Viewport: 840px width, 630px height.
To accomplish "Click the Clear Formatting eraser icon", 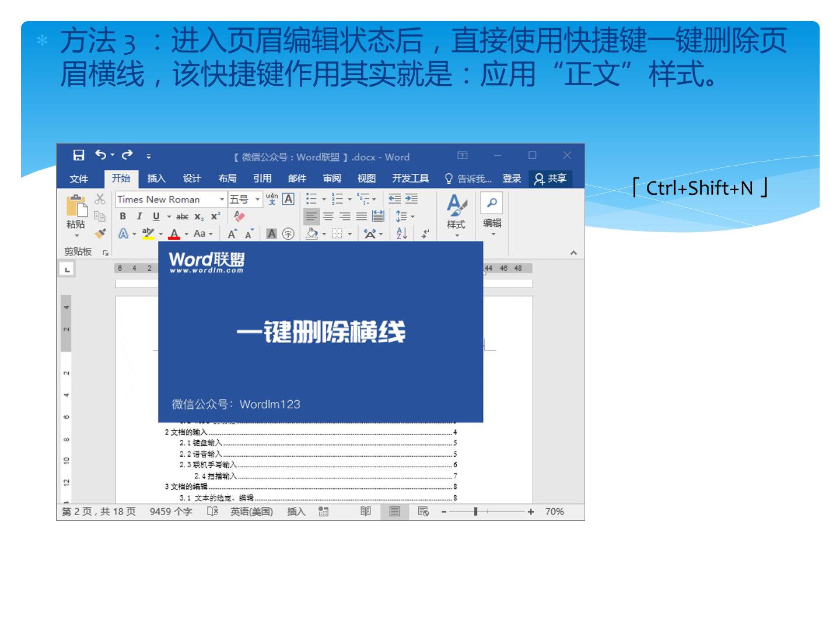I will click(239, 216).
